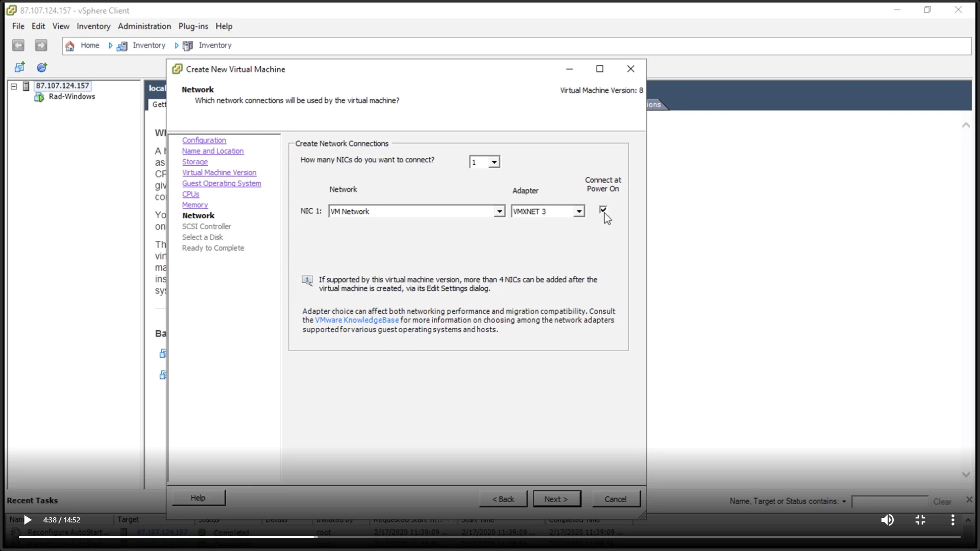980x551 pixels.
Task: Go to the Configuration wizard step
Action: click(x=204, y=140)
